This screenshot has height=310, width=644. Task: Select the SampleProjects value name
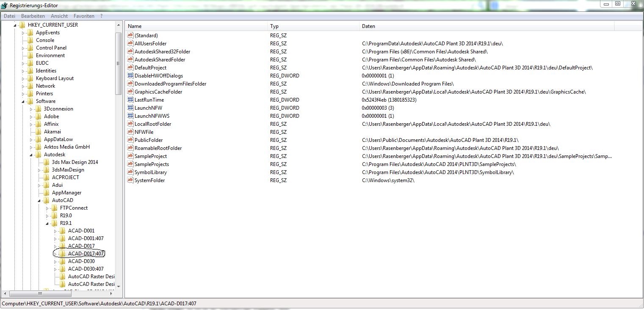(152, 164)
